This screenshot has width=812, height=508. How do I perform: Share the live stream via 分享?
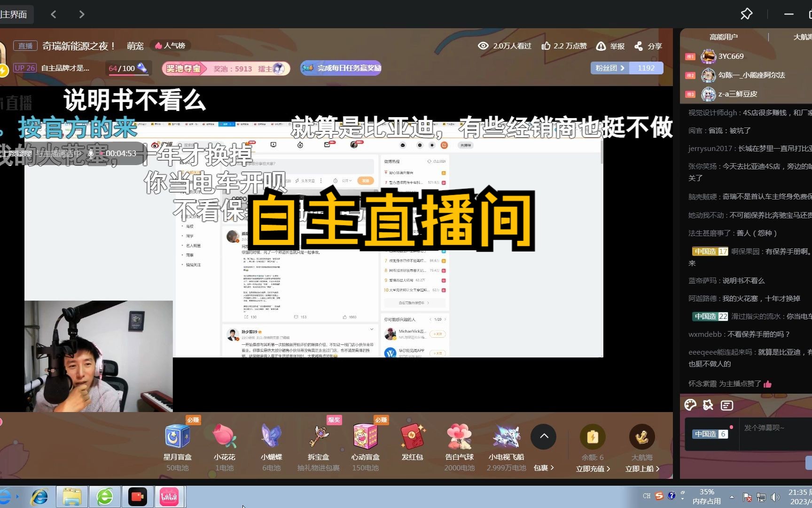(x=648, y=46)
